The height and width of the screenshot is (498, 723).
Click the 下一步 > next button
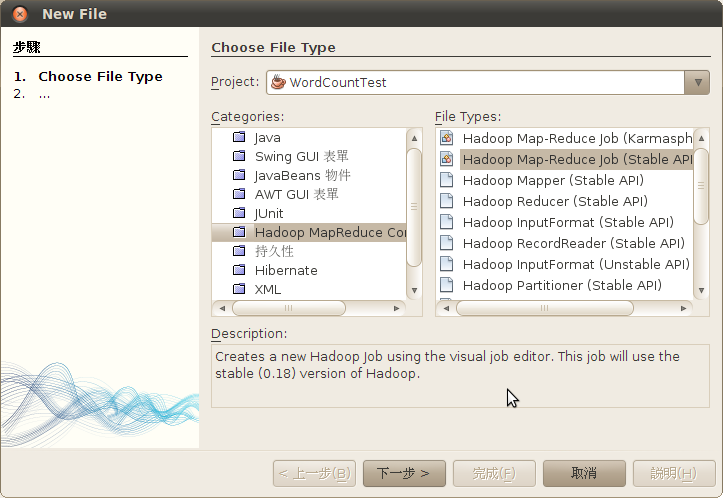pos(404,473)
